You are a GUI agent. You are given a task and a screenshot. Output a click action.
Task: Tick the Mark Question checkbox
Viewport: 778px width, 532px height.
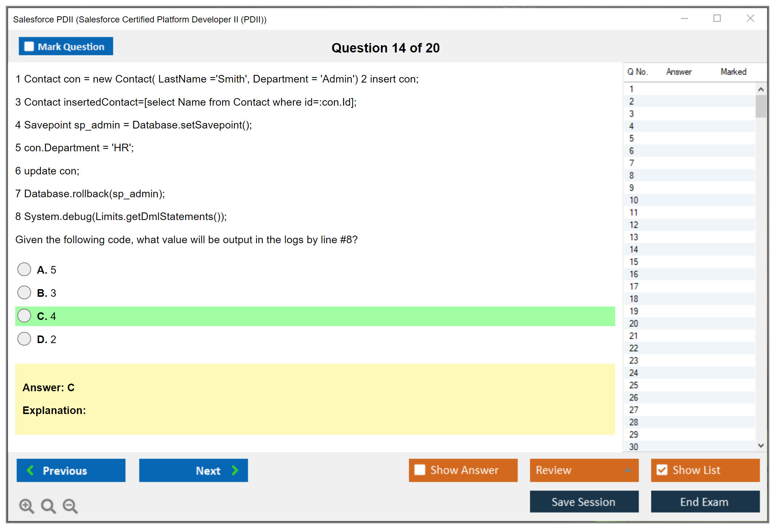pyautogui.click(x=29, y=47)
